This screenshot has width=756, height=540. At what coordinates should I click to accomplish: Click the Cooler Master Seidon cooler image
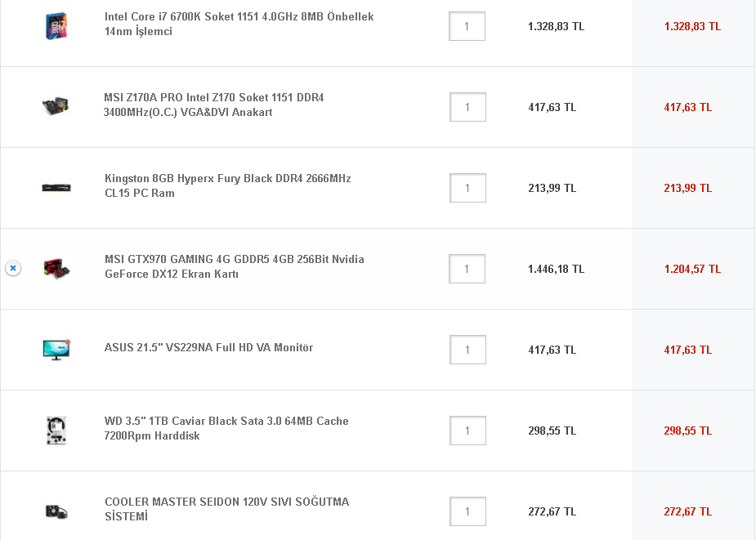coord(56,511)
